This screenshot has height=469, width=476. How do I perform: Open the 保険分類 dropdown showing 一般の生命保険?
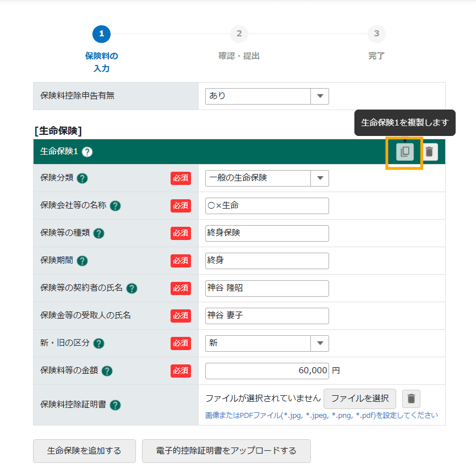point(267,178)
